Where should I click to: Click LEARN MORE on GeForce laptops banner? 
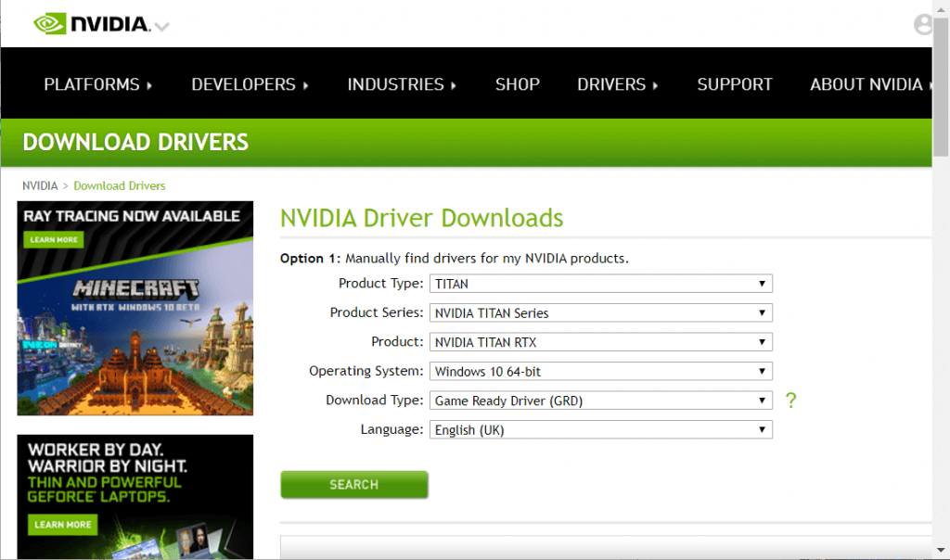pyautogui.click(x=62, y=525)
